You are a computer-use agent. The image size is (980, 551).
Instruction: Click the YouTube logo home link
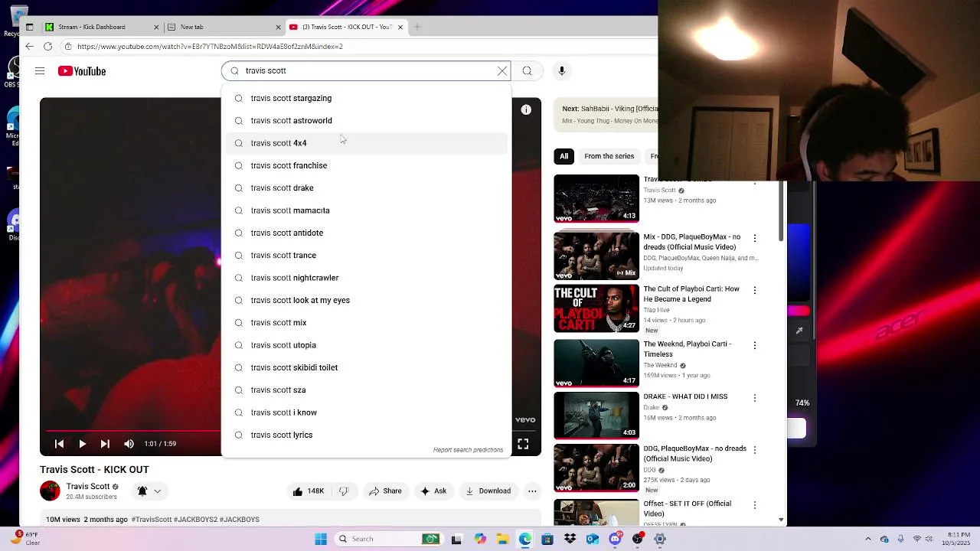point(82,71)
